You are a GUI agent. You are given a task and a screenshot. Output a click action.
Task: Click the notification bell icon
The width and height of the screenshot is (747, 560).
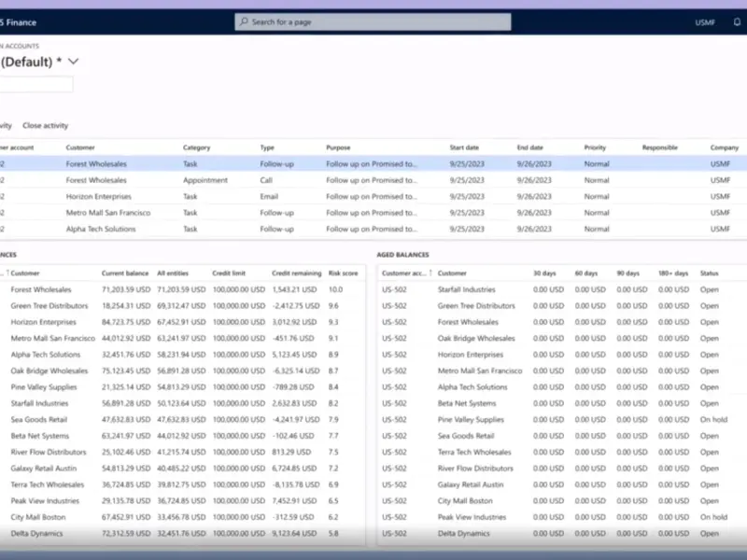pyautogui.click(x=737, y=21)
